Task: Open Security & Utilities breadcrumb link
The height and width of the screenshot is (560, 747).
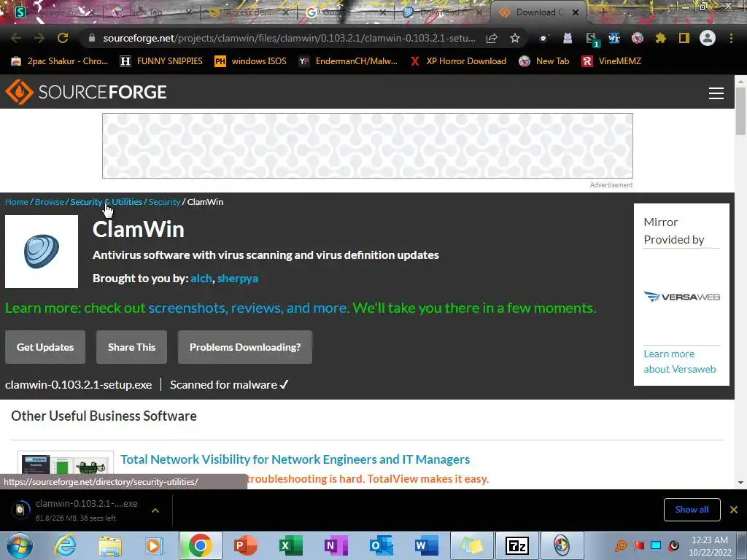Action: point(107,202)
